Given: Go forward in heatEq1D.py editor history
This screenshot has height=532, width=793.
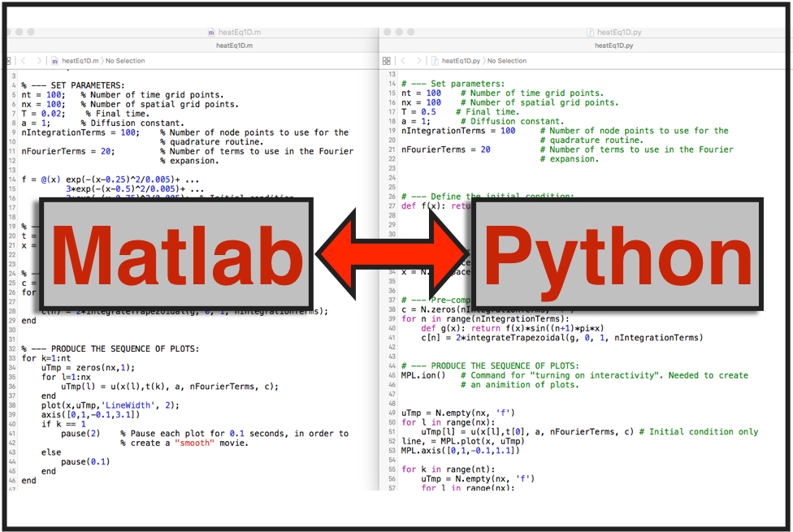Looking at the screenshot, I should pyautogui.click(x=418, y=61).
